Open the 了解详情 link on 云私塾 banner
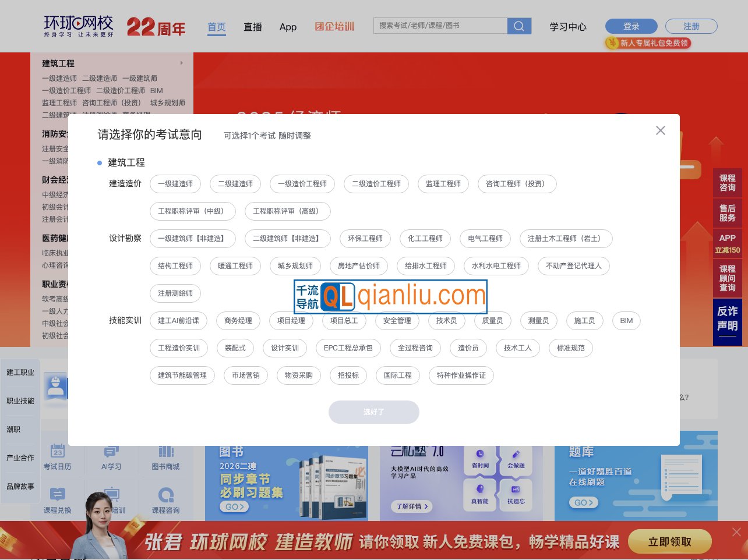 [411, 506]
